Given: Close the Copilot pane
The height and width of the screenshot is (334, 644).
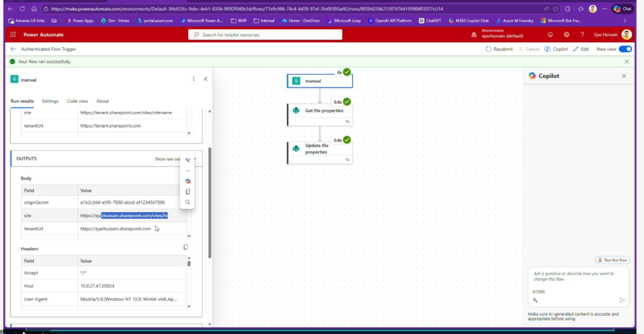Looking at the screenshot, I should [624, 76].
